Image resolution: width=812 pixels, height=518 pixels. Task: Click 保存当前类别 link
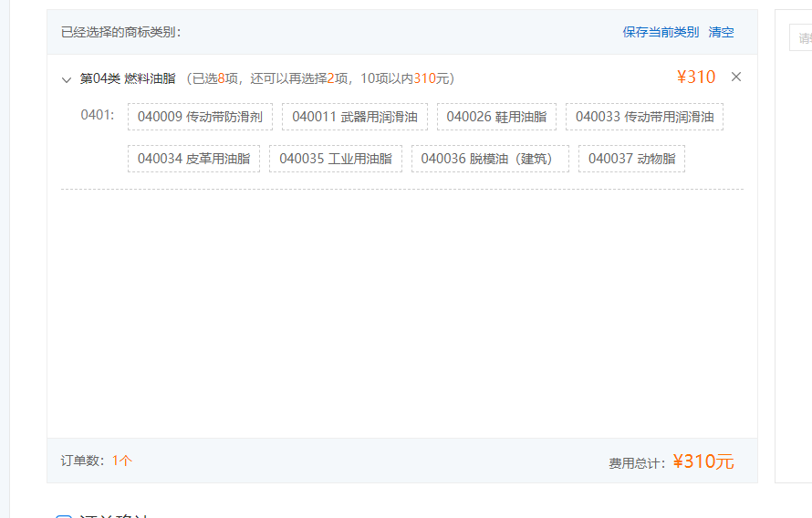(661, 32)
